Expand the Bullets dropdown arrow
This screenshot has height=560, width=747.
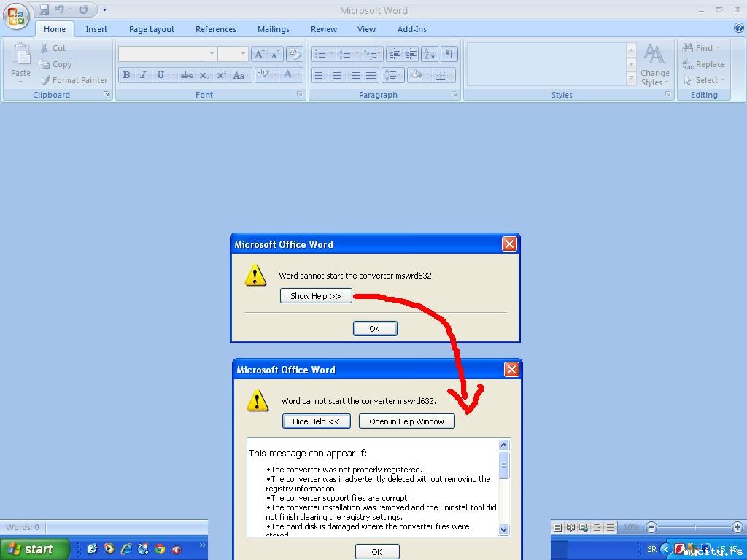tap(331, 54)
